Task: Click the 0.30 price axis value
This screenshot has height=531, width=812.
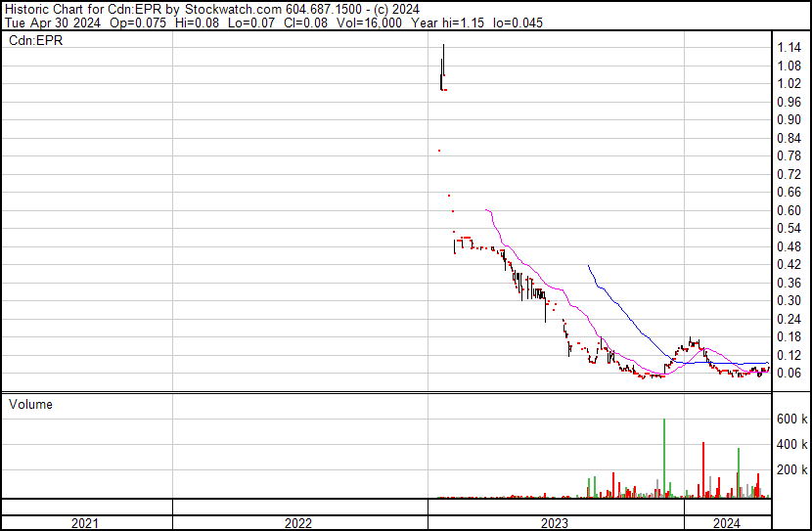Action: [x=789, y=300]
